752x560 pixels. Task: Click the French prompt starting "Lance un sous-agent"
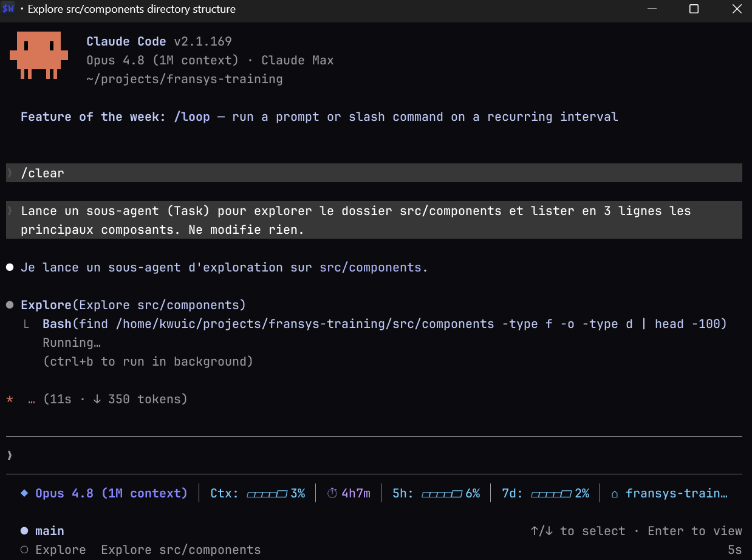tap(374, 220)
